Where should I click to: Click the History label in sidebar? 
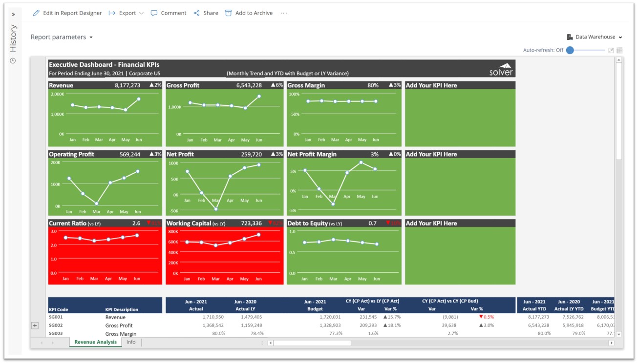click(x=13, y=39)
